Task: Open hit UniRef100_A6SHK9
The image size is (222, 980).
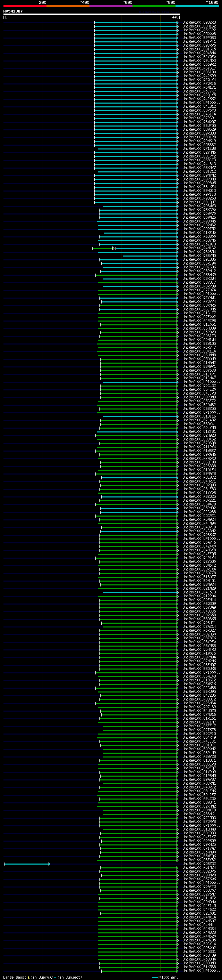Action: click(199, 275)
